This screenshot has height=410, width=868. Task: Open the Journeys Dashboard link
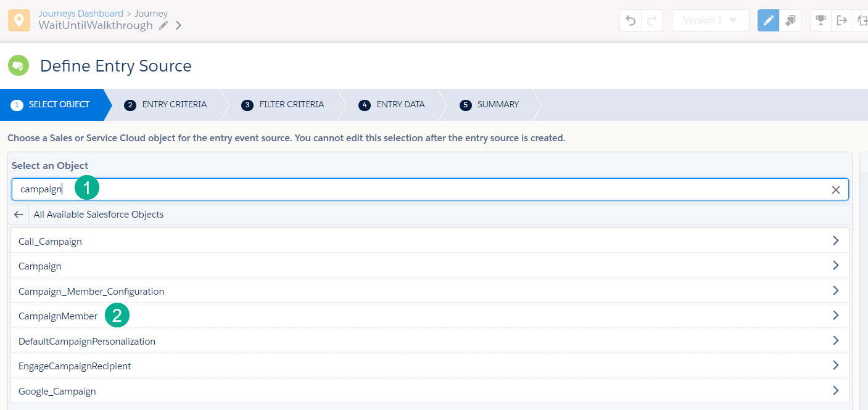coord(80,13)
